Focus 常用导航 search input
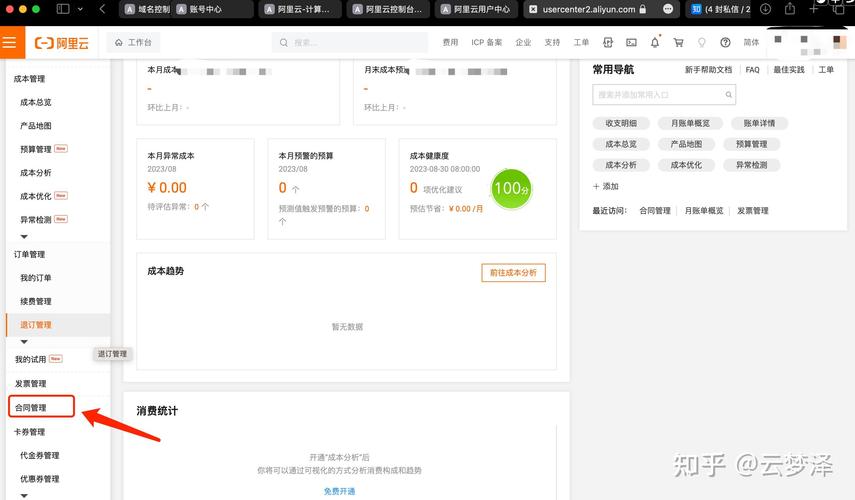Image resolution: width=855 pixels, height=500 pixels. coord(664,95)
